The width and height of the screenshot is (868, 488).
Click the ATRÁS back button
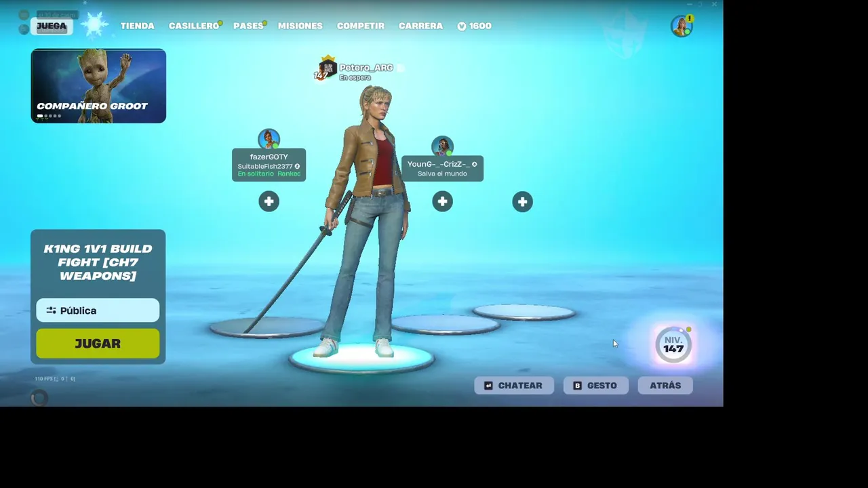[665, 386]
